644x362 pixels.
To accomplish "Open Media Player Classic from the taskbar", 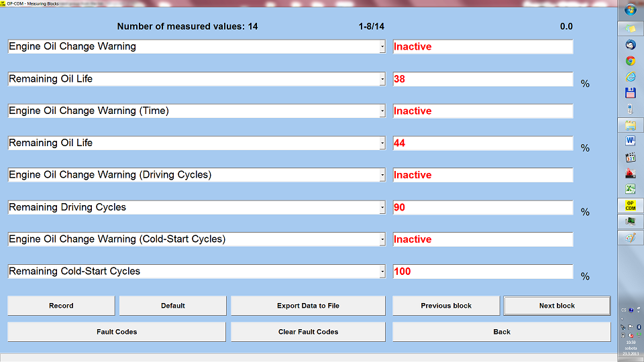I will [x=631, y=158].
